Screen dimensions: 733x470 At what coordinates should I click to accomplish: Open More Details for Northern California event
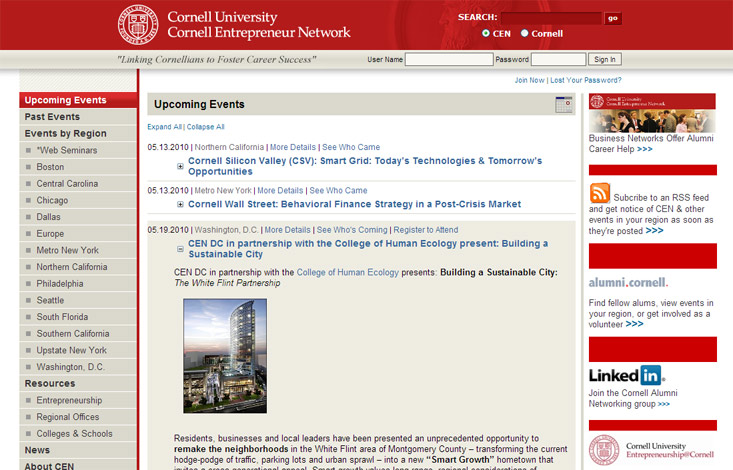[293, 147]
